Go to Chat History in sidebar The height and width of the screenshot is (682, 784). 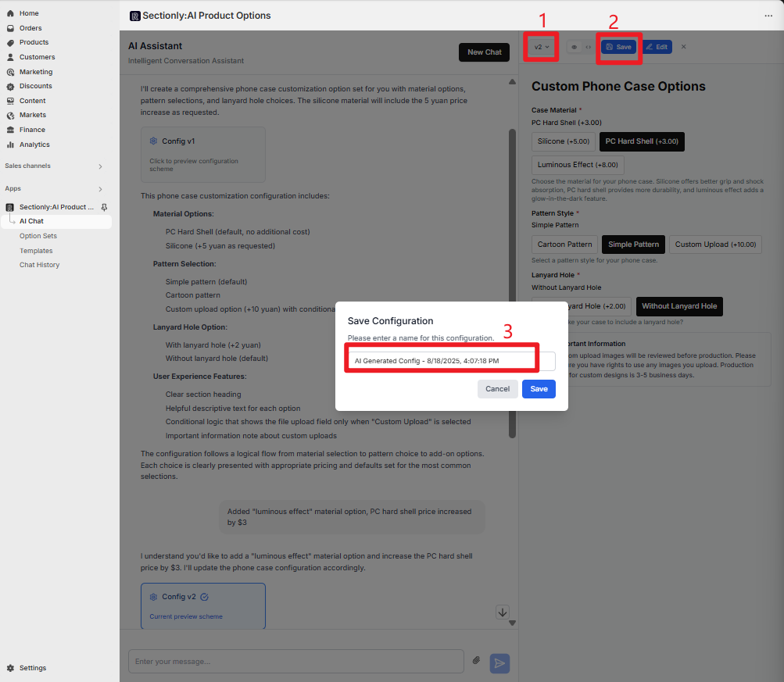pos(39,265)
